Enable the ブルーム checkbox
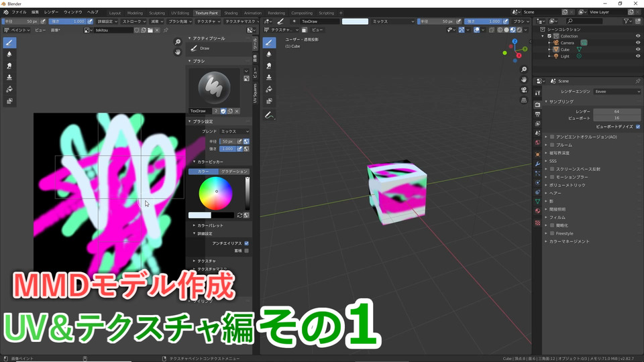The image size is (644, 362). click(552, 145)
